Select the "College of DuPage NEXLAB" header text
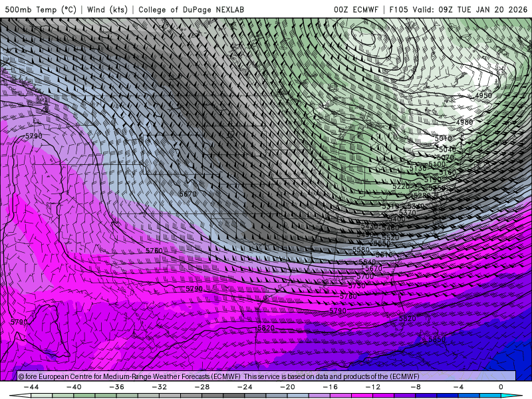 tap(191, 9)
